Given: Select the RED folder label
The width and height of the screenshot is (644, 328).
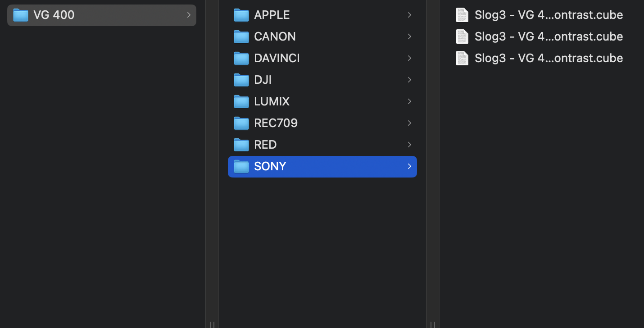Looking at the screenshot, I should [265, 145].
